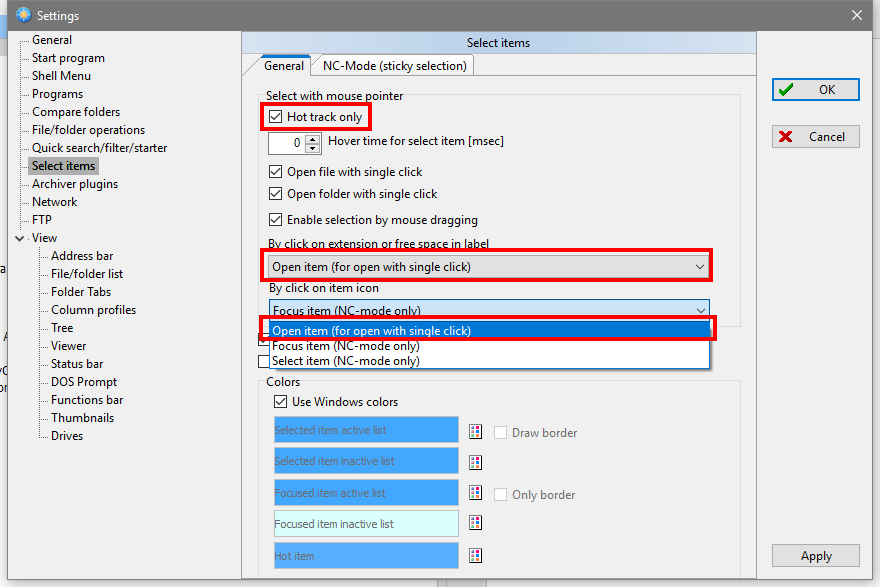Disable the Hot track only checkbox
The height and width of the screenshot is (587, 880).
[277, 117]
